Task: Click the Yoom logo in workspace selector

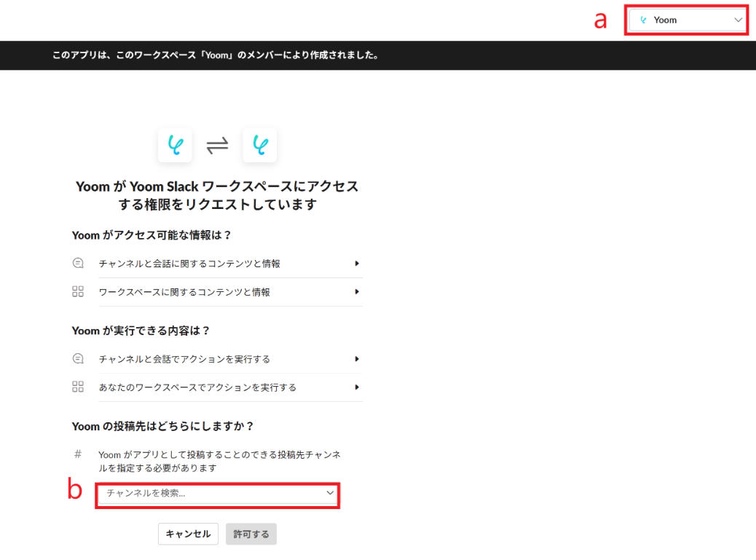Action: tap(643, 20)
